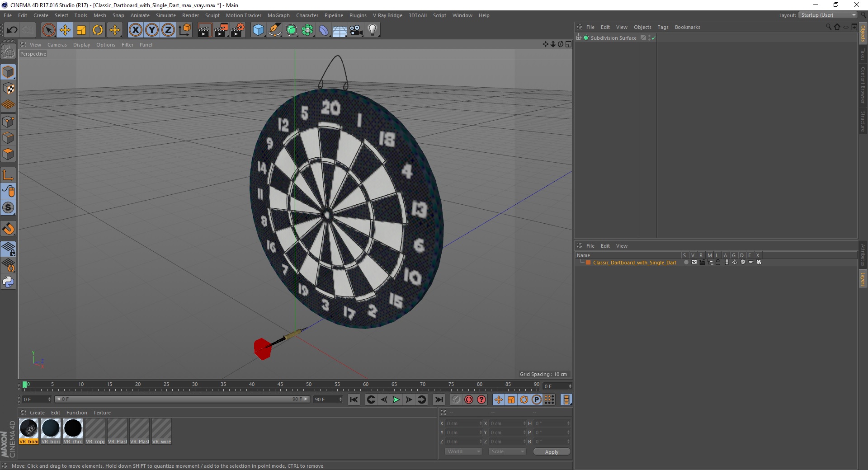Screen dimensions: 868x470
Task: Enable Axis mode L icon
Action: [x=8, y=175]
